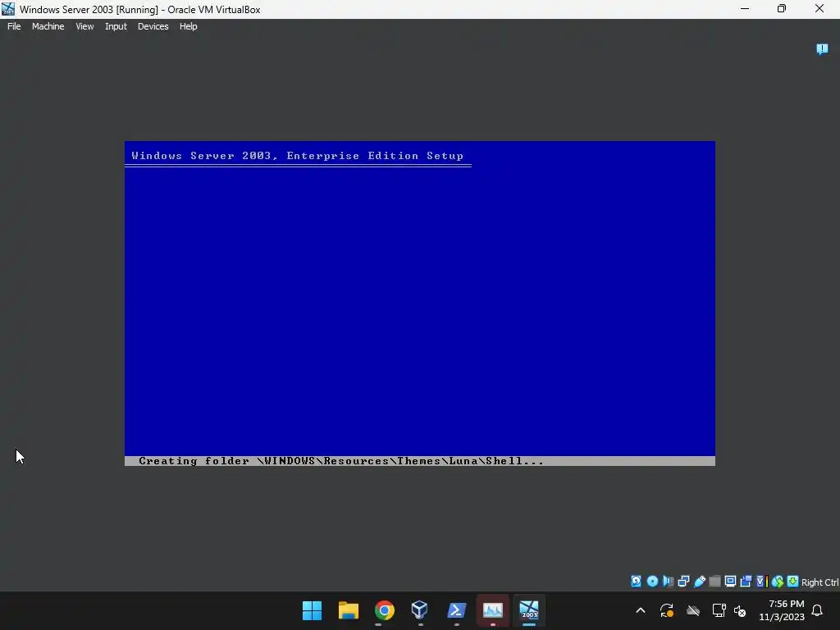Open the Windows Start menu
The height and width of the screenshot is (630, 840).
(x=312, y=610)
